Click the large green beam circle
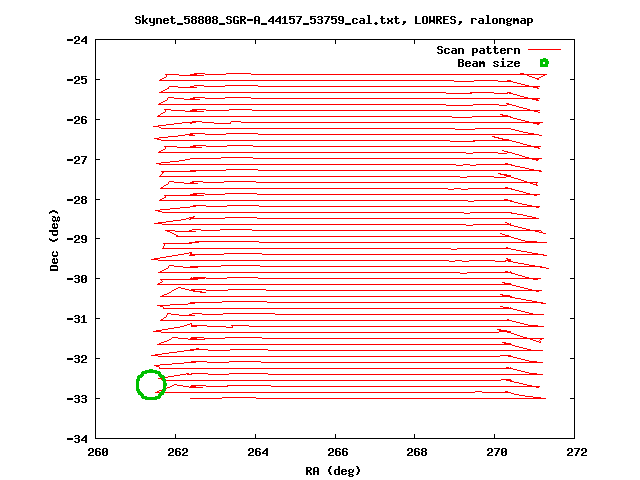The image size is (640, 480). point(151,384)
